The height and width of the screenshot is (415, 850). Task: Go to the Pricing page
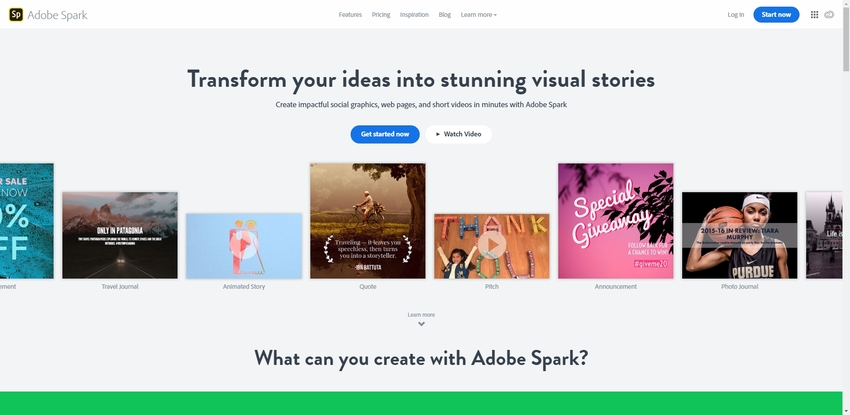click(x=381, y=15)
